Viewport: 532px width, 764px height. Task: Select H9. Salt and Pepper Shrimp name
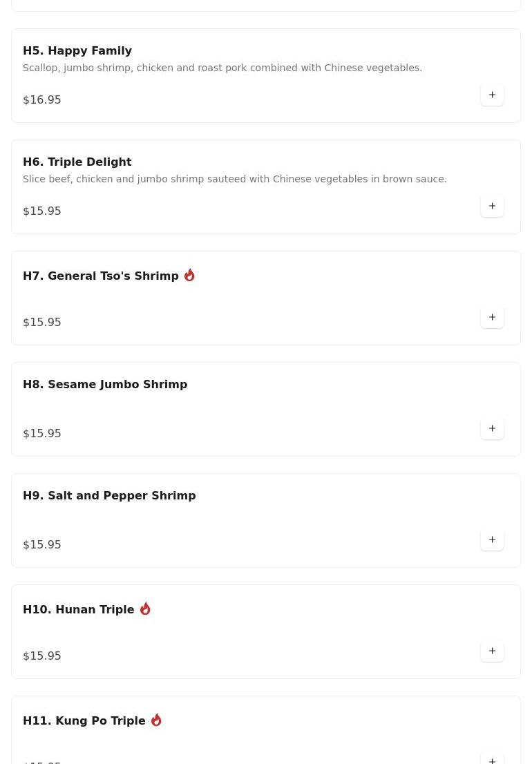tap(109, 496)
